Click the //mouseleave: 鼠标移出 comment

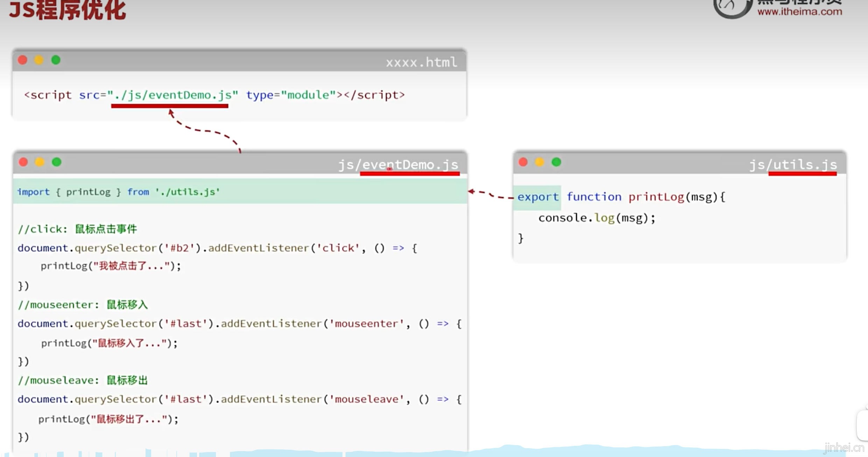point(83,380)
